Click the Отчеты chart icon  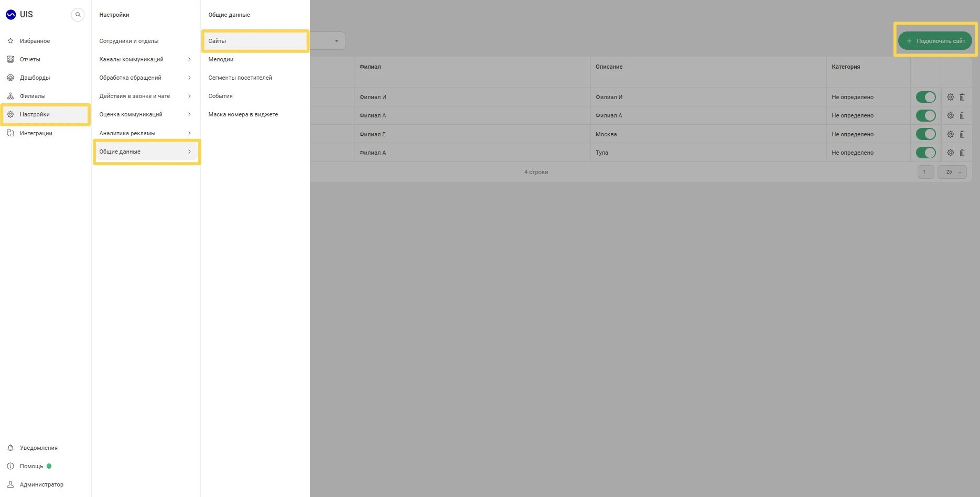10,59
